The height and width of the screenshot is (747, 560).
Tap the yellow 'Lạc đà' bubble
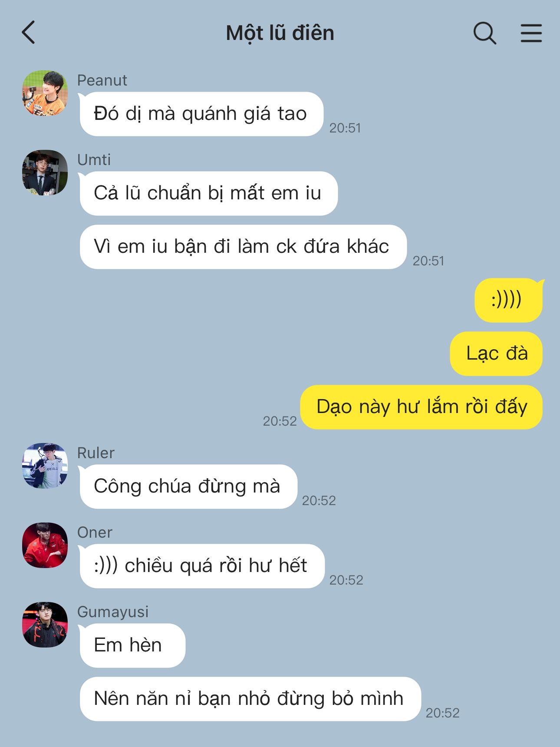(496, 354)
